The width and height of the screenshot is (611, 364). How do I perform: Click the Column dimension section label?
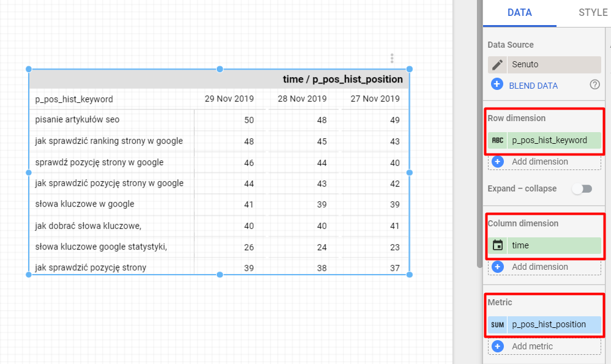[x=523, y=223]
